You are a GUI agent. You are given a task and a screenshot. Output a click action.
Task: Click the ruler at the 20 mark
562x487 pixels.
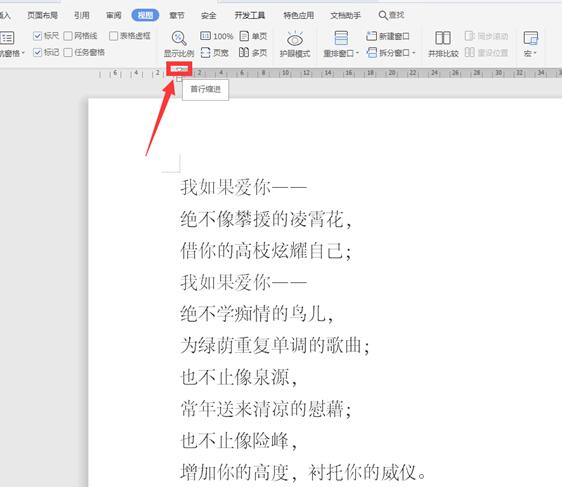(392, 73)
